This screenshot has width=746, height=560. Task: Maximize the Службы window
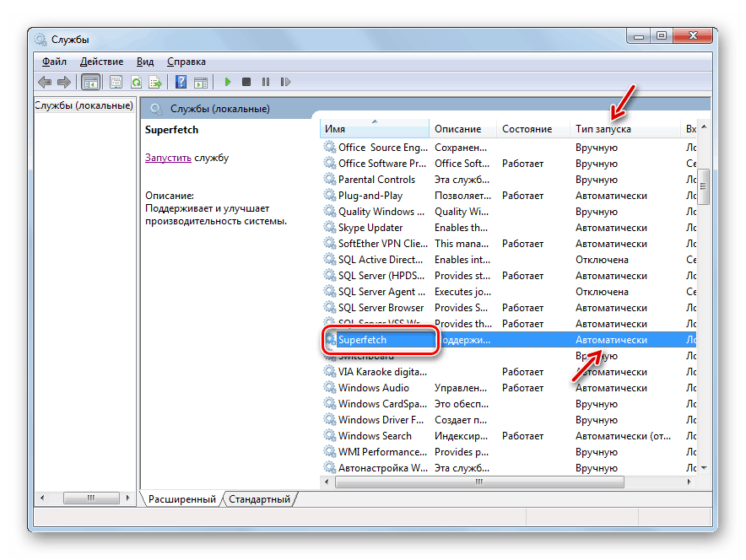662,36
